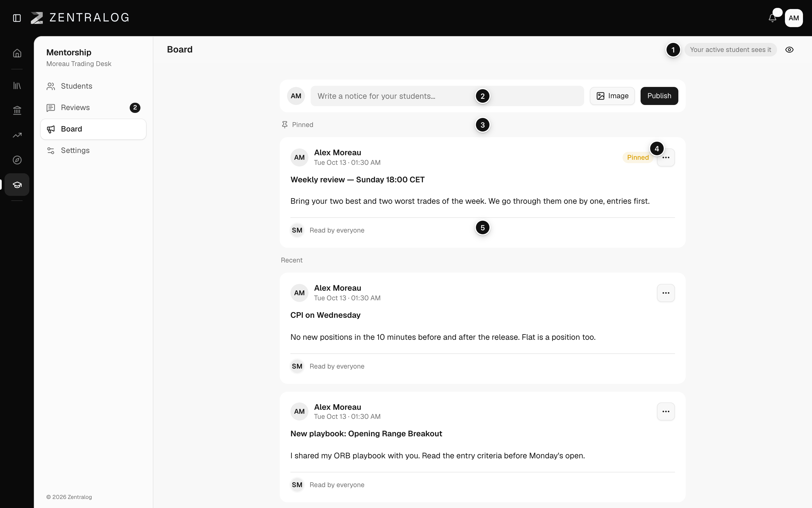This screenshot has width=812, height=508.
Task: Open the Reviews section
Action: click(x=93, y=108)
